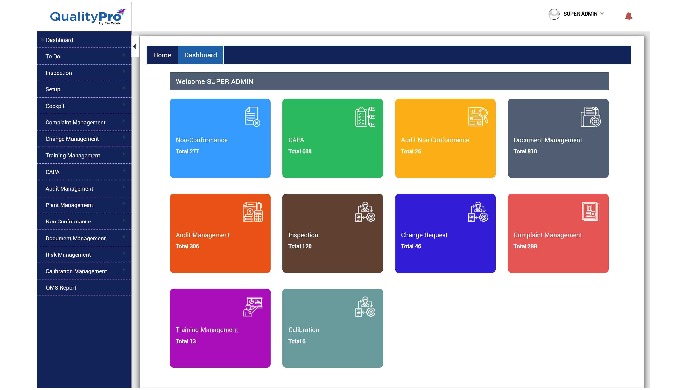This screenshot has width=680, height=390.
Task: Open the Inspection card title
Action: click(303, 235)
